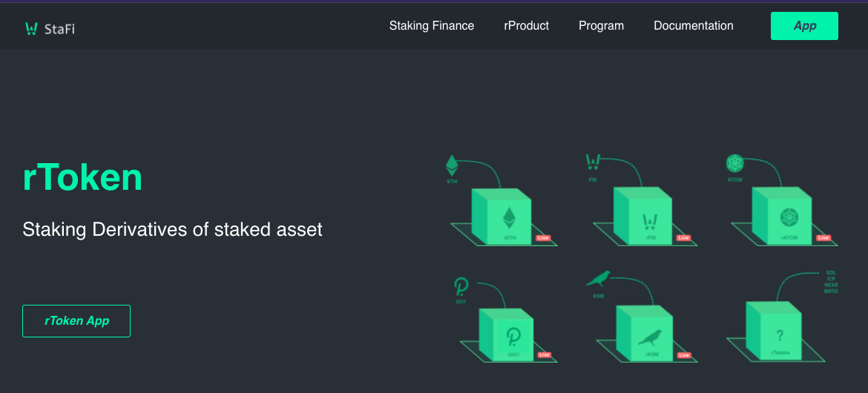
Task: Select the rETH cube
Action: [502, 217]
